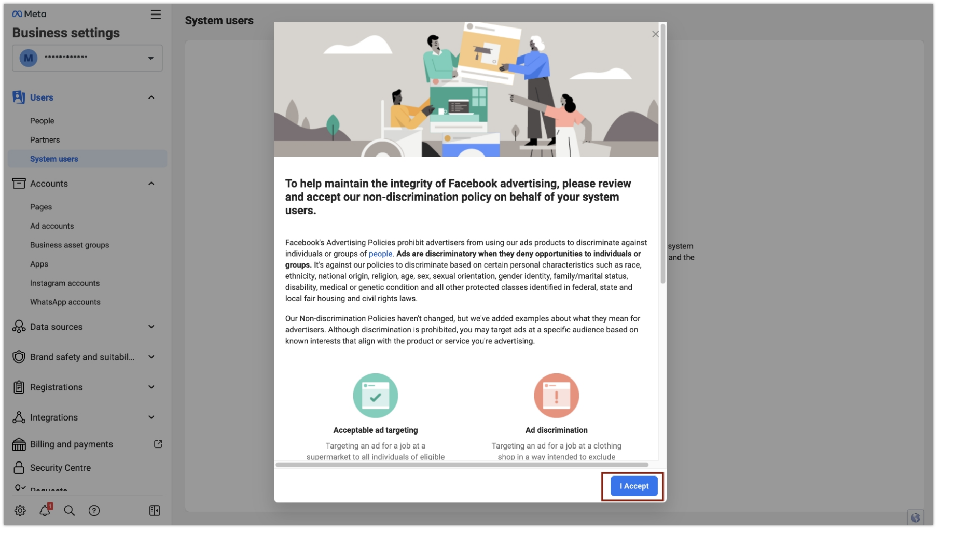The width and height of the screenshot is (968, 560).
Task: Open the 'people' link in policy text
Action: (x=380, y=254)
